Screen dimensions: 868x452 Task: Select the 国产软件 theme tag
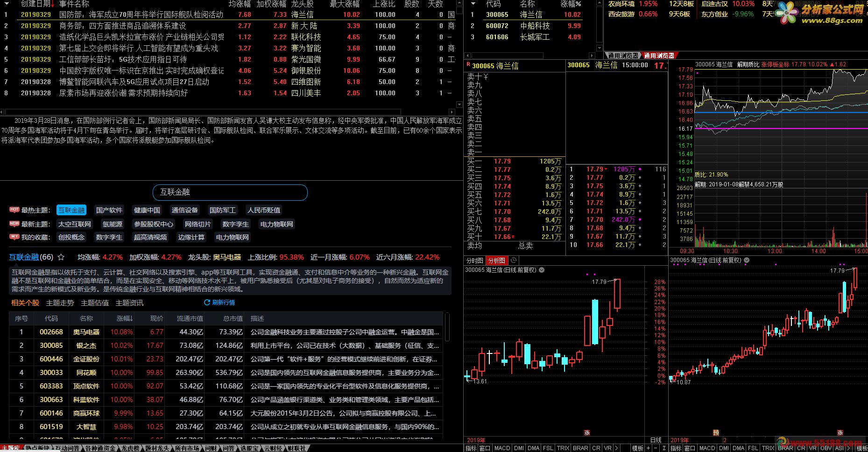[x=109, y=210]
